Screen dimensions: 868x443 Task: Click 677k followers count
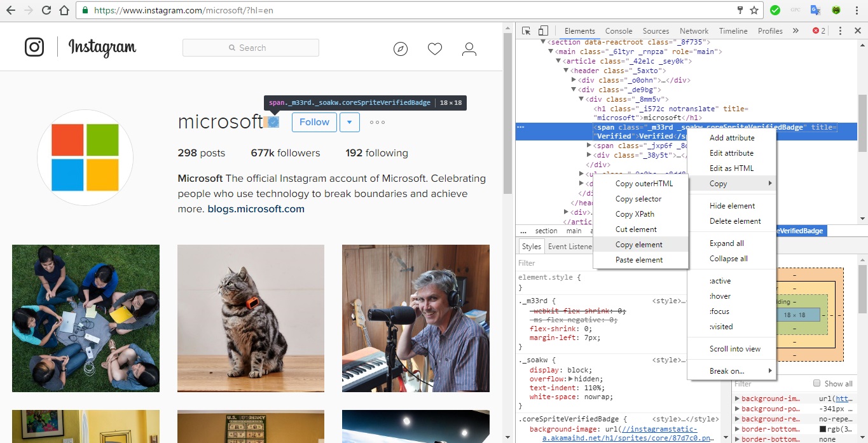tap(286, 153)
